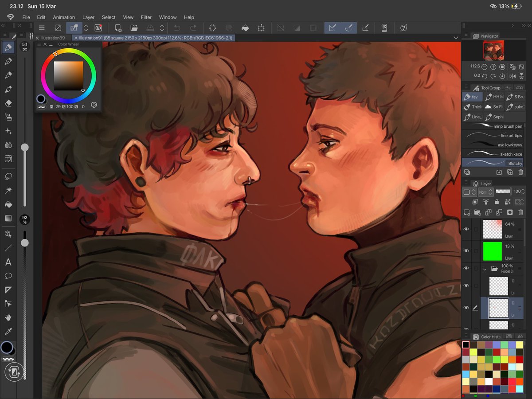Hide the green 13 % layer

click(466, 251)
